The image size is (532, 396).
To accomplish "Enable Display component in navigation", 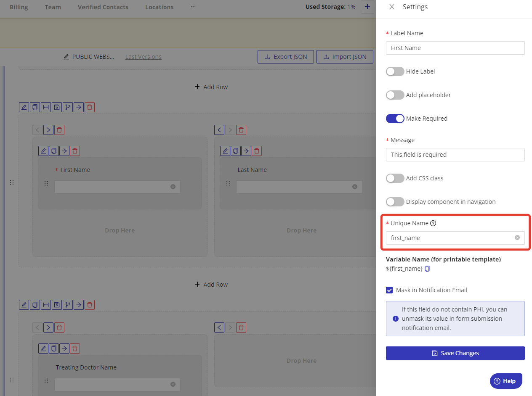I will pos(395,202).
